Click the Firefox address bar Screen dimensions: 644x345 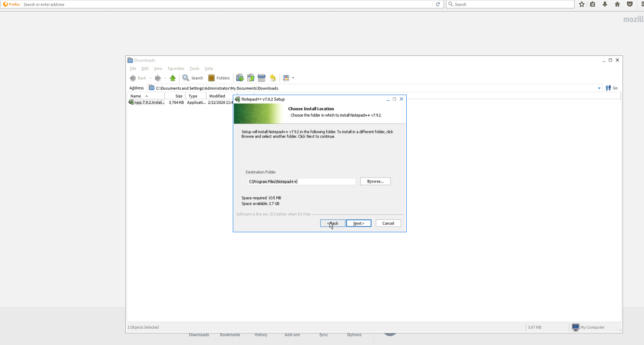pos(228,4)
